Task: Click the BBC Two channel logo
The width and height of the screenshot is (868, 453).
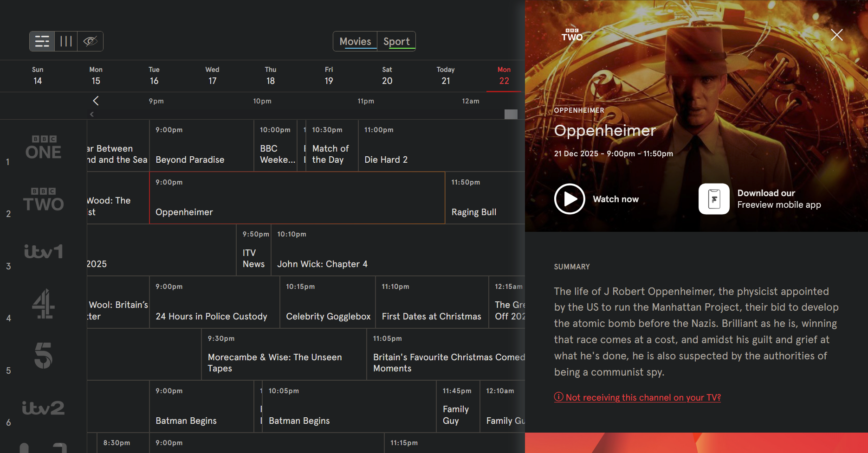Action: tap(43, 199)
